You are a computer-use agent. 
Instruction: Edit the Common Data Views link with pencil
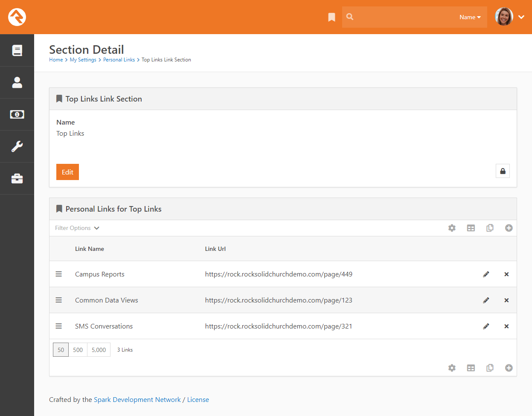coord(486,300)
